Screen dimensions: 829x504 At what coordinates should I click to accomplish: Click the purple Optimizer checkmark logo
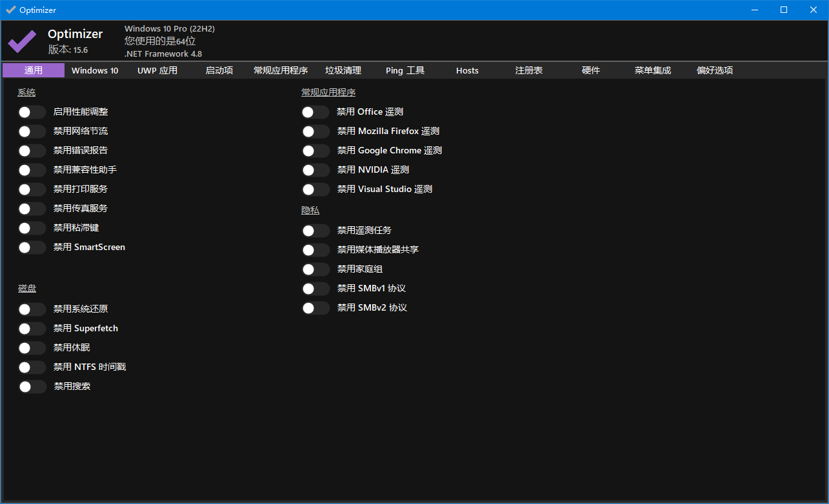pos(22,42)
